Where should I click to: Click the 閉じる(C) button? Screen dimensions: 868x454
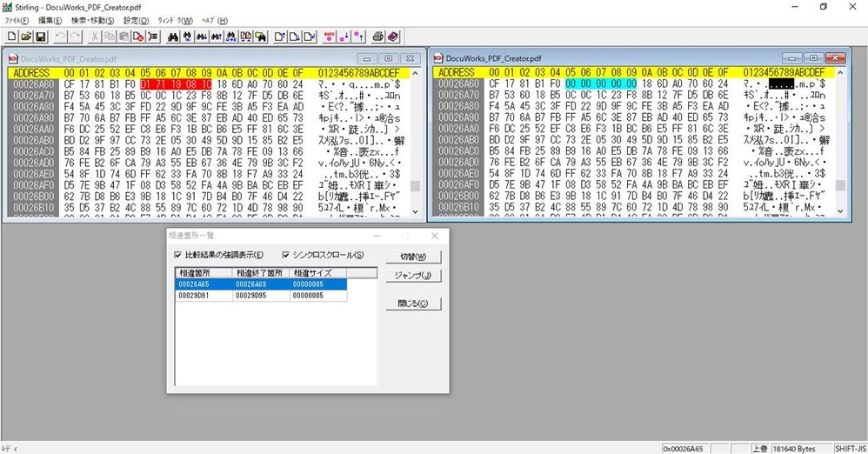413,304
